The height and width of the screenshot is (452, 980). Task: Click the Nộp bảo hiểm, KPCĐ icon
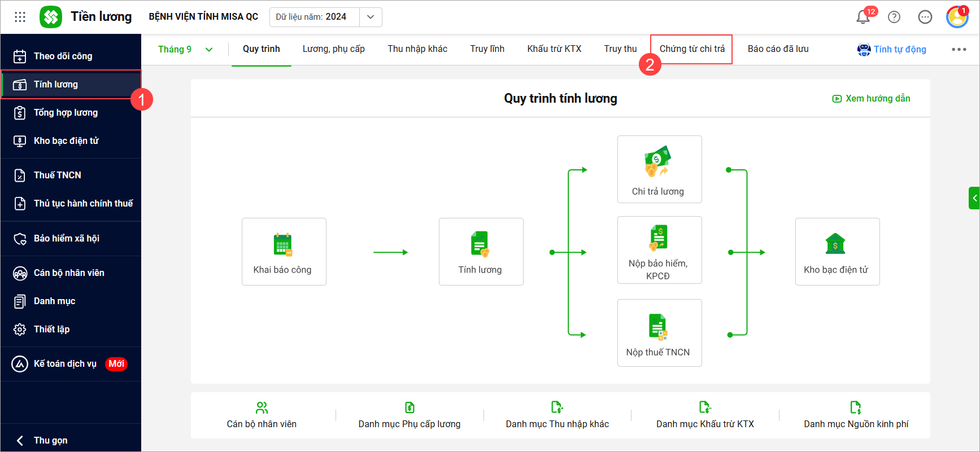(659, 238)
